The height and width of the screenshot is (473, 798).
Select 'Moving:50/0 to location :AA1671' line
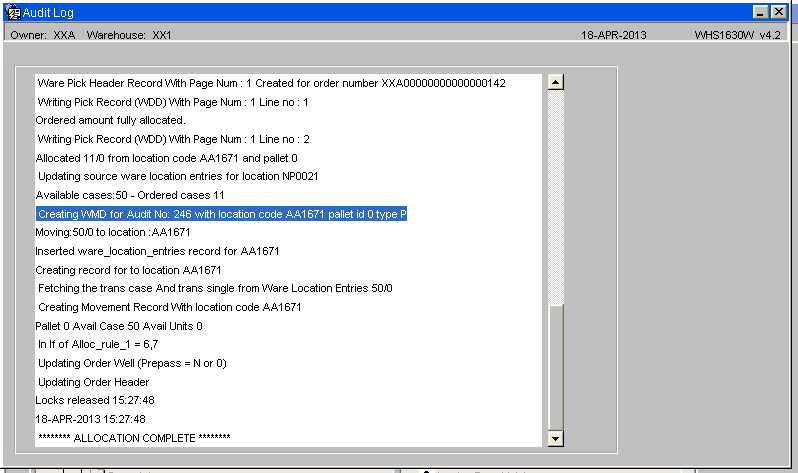click(x=112, y=233)
